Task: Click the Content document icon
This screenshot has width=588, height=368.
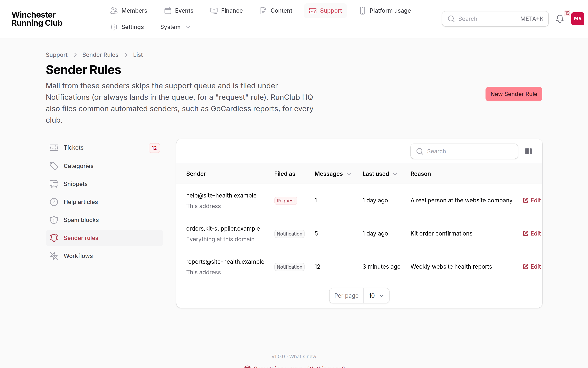Action: 263,11
